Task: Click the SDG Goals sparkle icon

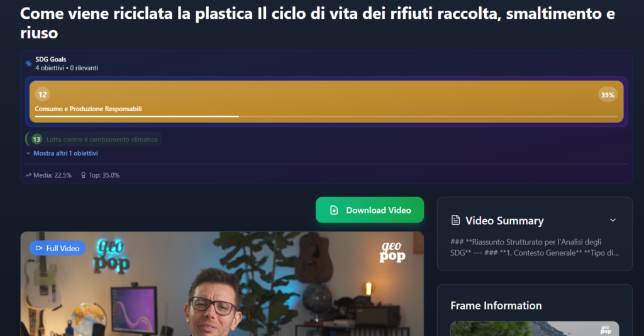Action: tap(28, 63)
